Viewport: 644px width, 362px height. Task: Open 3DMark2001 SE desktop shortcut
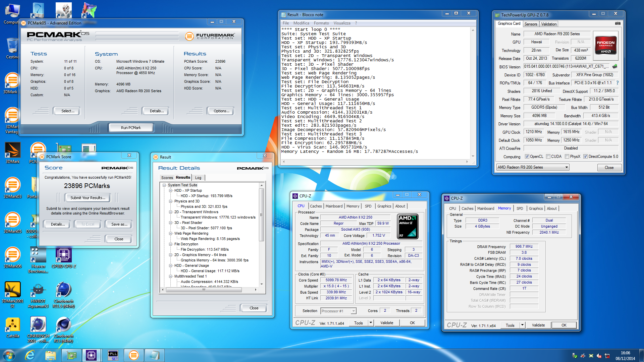[12, 294]
